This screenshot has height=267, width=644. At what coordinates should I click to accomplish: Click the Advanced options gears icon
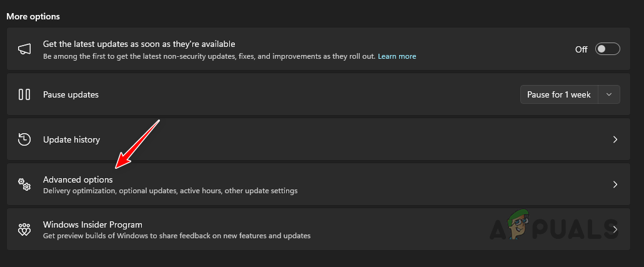[24, 184]
